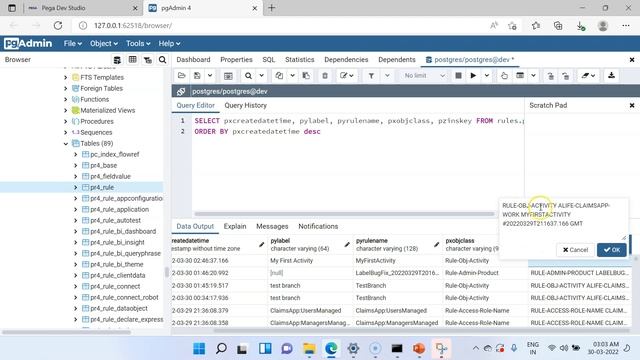Open the Explain results tab

tap(235, 226)
